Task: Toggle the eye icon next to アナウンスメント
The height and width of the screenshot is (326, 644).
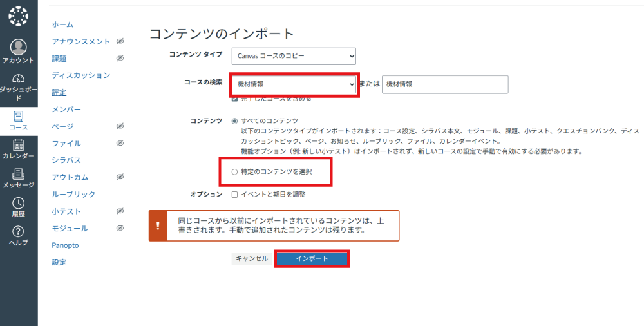Action: coord(120,41)
